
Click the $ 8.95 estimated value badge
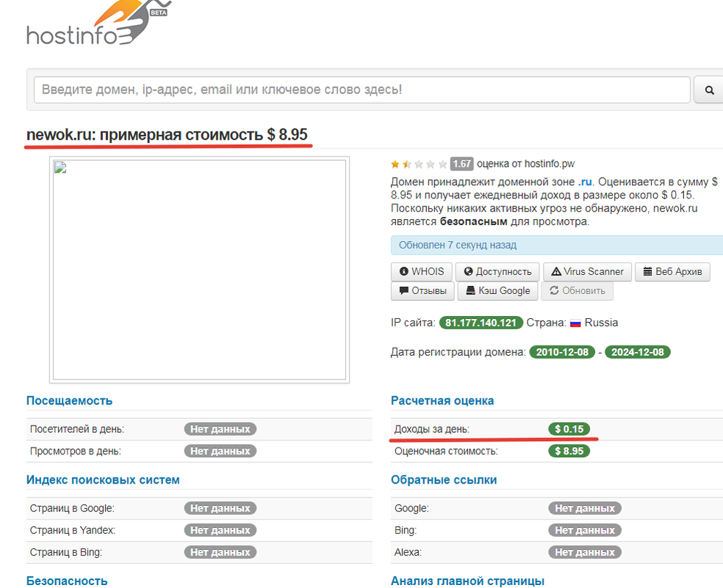pyautogui.click(x=569, y=451)
